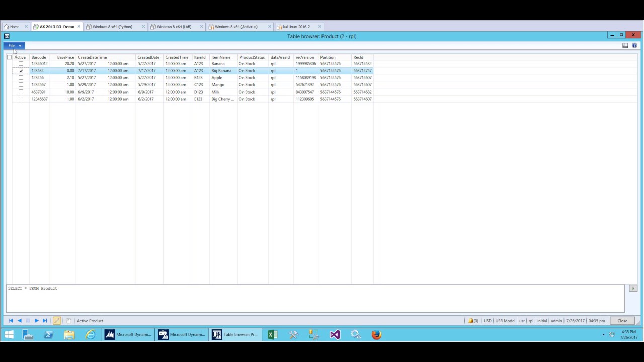Click the view layout icon at top right
The width and height of the screenshot is (644, 362).
point(625,45)
